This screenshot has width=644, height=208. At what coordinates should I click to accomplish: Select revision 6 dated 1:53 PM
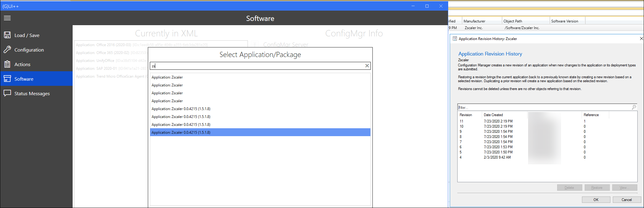click(547, 147)
